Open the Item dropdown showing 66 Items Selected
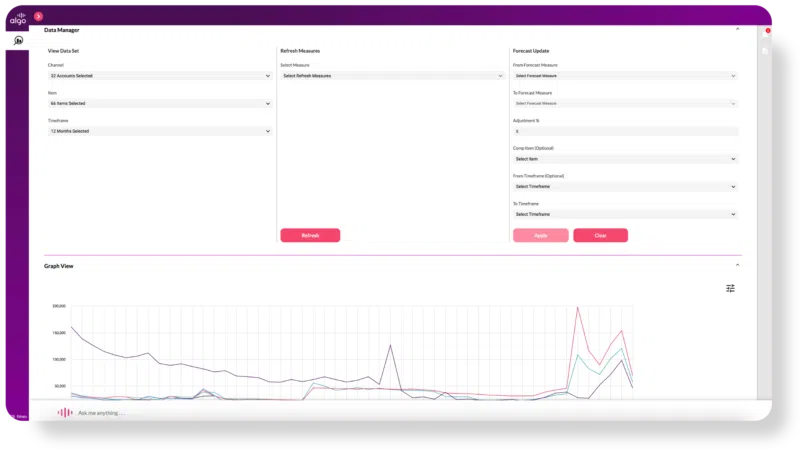Image resolution: width=800 pixels, height=449 pixels. coord(160,103)
